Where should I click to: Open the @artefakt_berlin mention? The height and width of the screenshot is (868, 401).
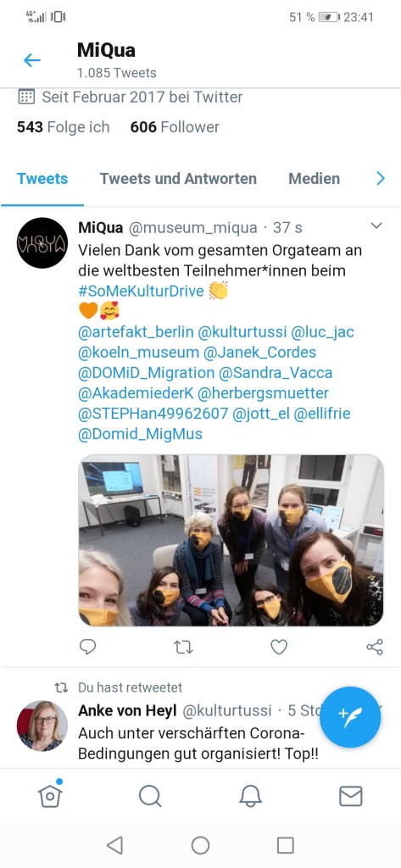pyautogui.click(x=136, y=332)
